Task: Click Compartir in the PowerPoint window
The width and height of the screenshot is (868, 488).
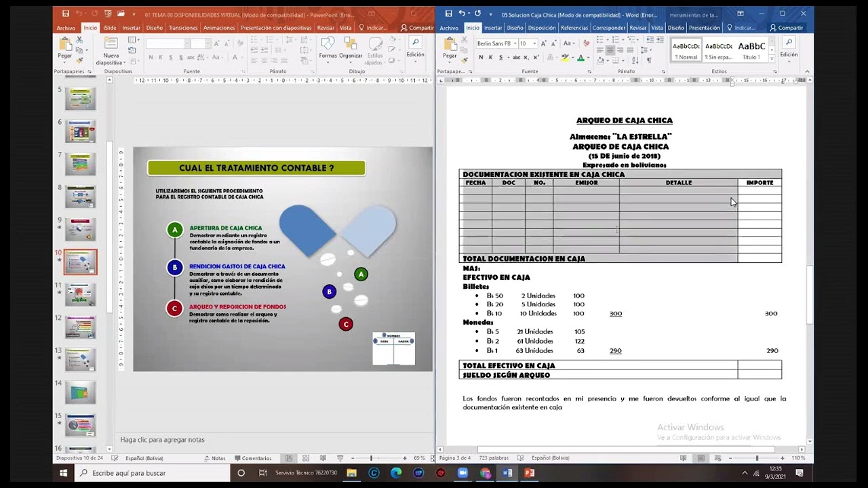Action: coord(417,28)
